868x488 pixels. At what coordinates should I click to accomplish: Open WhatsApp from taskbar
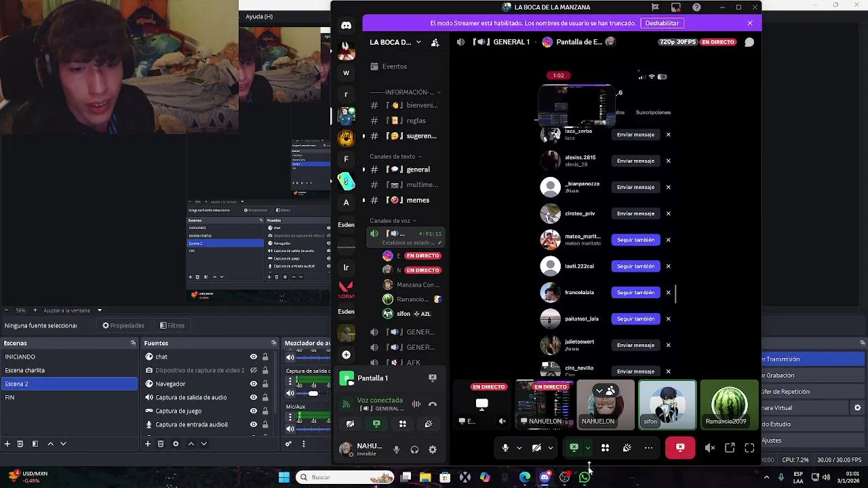coord(585,477)
